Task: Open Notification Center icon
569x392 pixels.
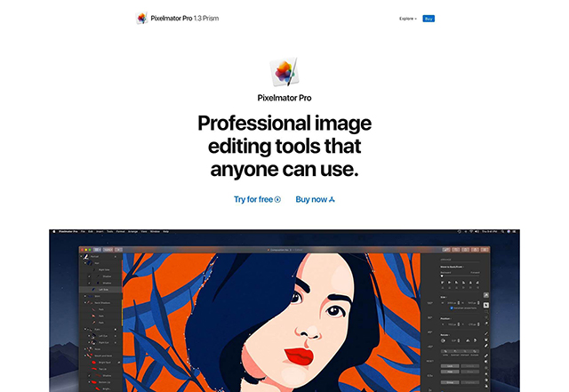Action: point(514,231)
